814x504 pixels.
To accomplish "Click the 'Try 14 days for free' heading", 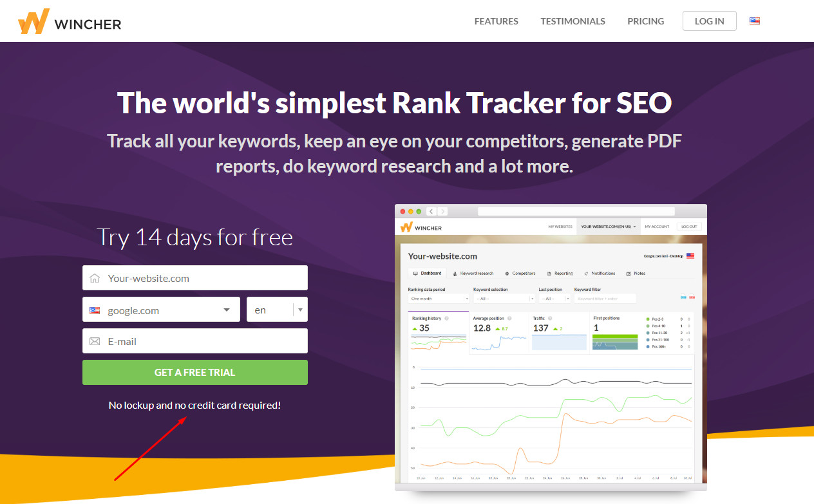I will click(x=194, y=238).
